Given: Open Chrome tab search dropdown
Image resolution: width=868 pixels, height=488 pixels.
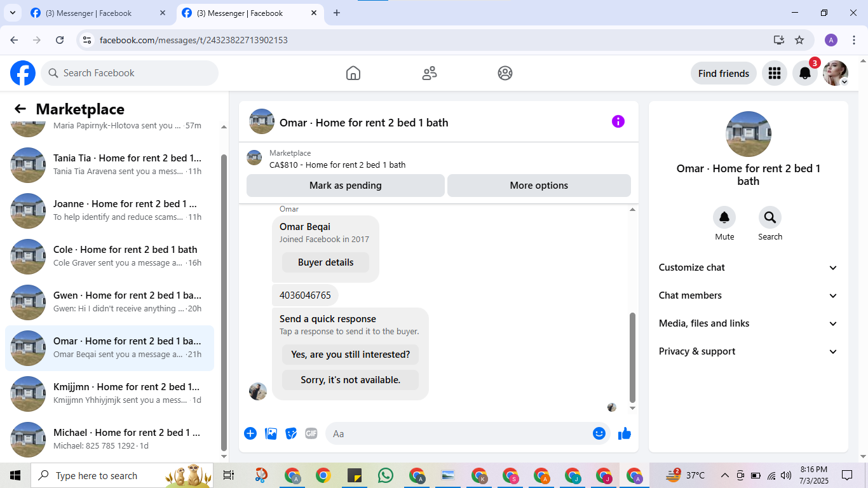Looking at the screenshot, I should [13, 13].
